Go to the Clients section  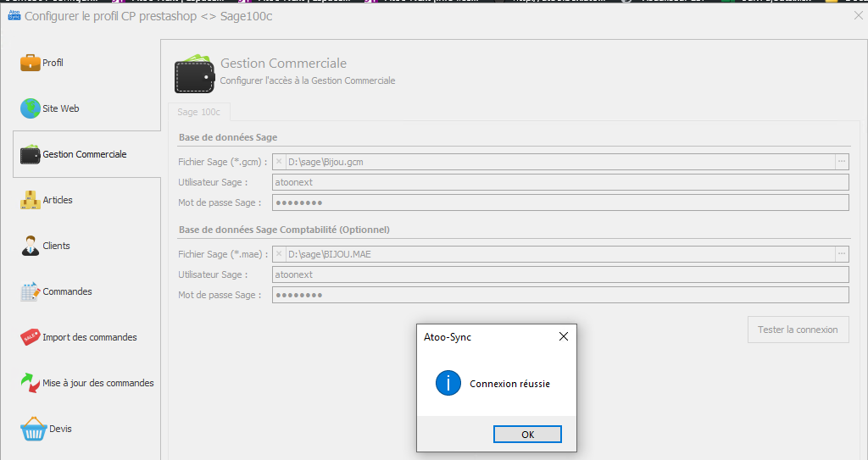click(x=57, y=246)
